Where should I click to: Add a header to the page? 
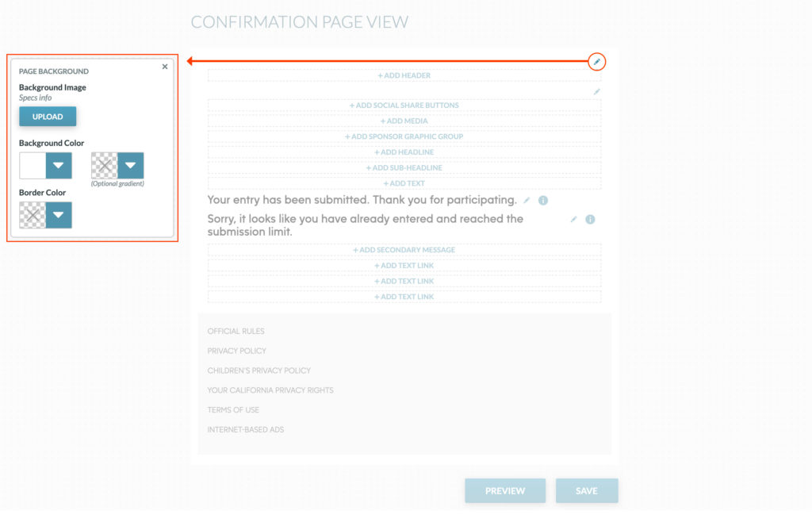(x=404, y=75)
